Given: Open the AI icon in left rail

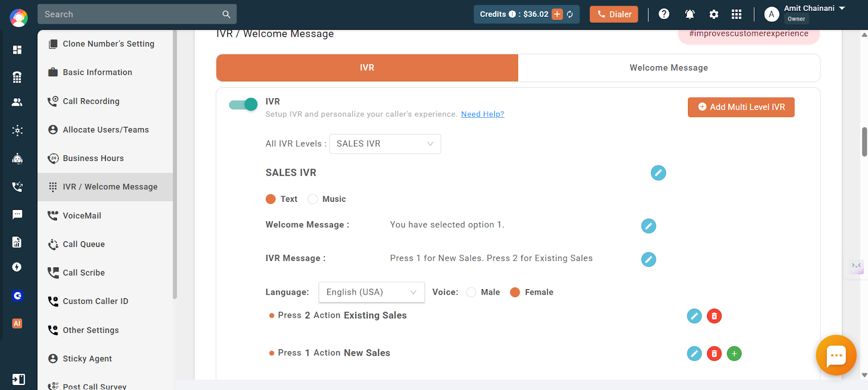Looking at the screenshot, I should point(17,323).
